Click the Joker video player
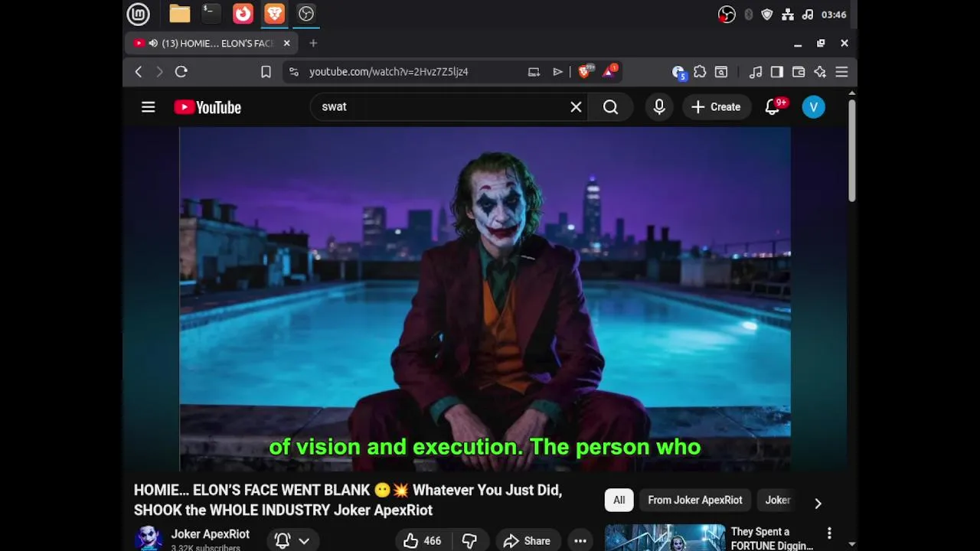The width and height of the screenshot is (980, 551). click(485, 298)
